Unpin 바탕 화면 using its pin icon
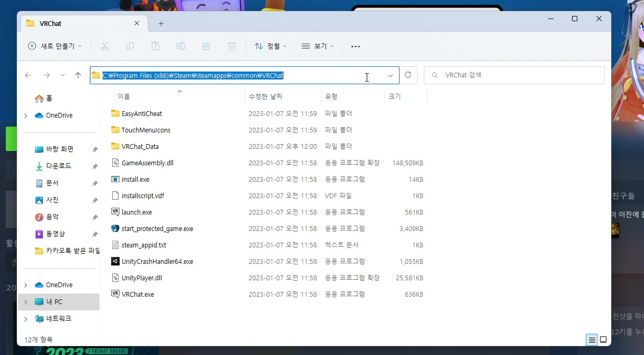The width and height of the screenshot is (644, 355). click(x=95, y=149)
